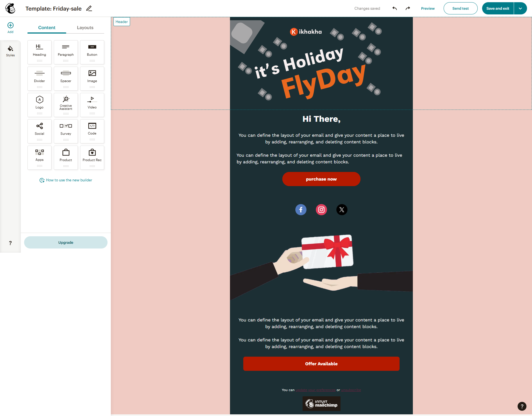Switch to the Layouts tab

(x=85, y=27)
